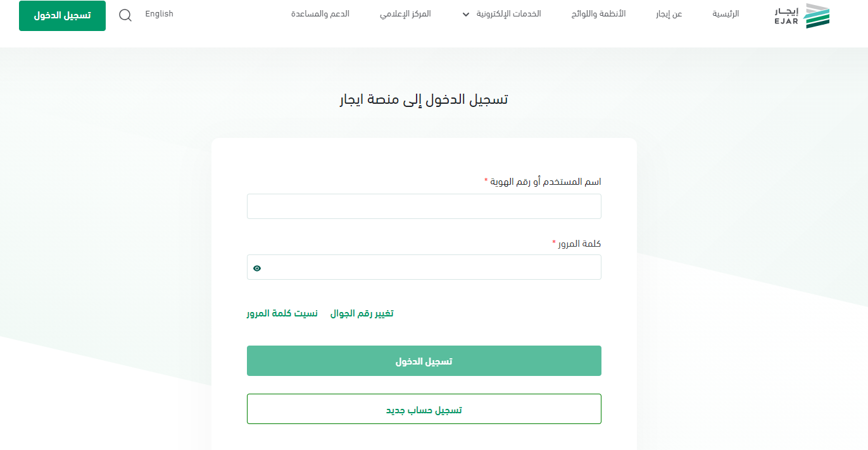The width and height of the screenshot is (868, 450).
Task: Click into the كلمة المرور input field
Action: [x=431, y=267]
